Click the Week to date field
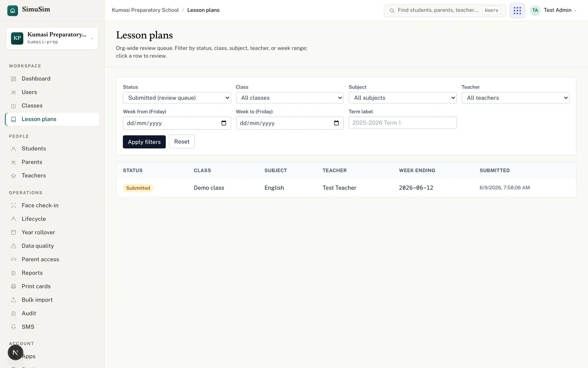The image size is (588, 368). (290, 123)
